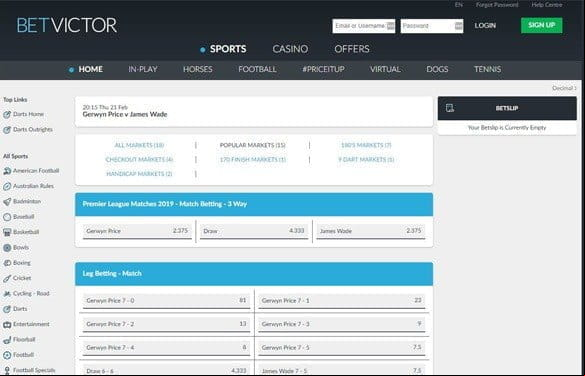Click the Gerwyn Price v James Wade title
Viewport: 585px width, 376px height.
(125, 115)
